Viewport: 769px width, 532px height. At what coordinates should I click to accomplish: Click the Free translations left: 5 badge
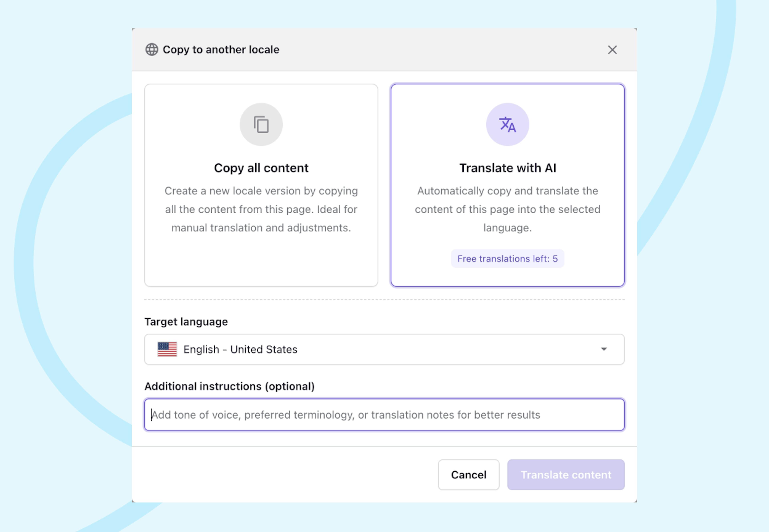(507, 259)
